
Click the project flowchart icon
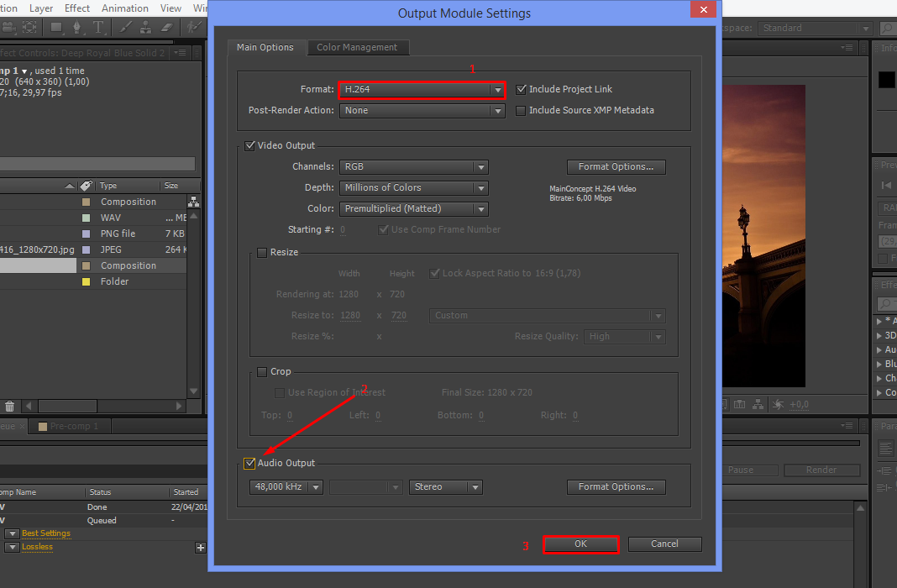point(194,202)
